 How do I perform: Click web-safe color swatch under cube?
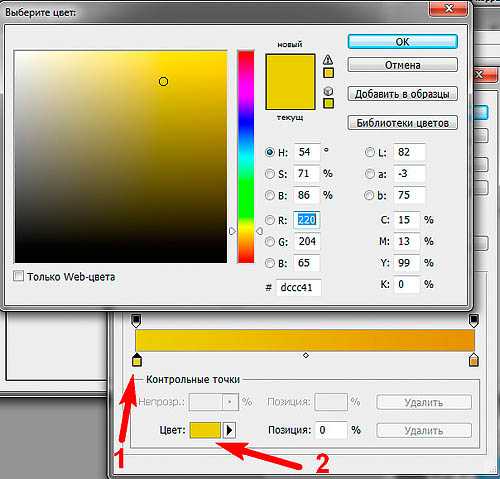pos(329,103)
